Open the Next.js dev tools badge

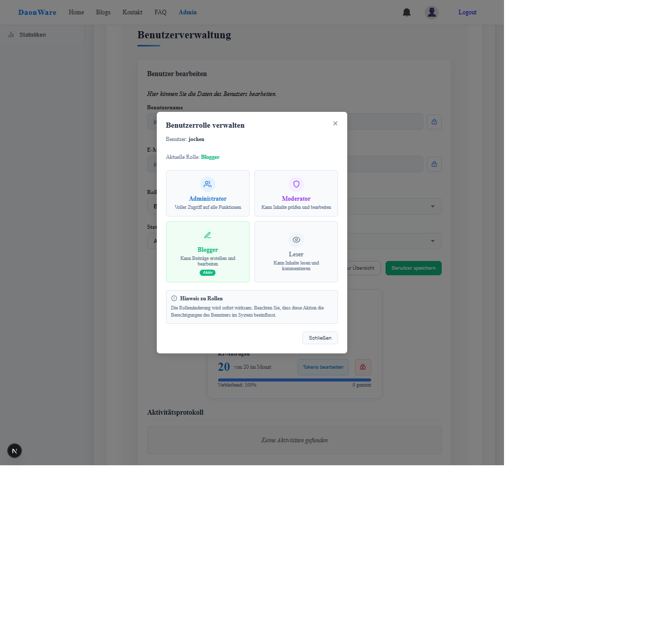pyautogui.click(x=14, y=451)
